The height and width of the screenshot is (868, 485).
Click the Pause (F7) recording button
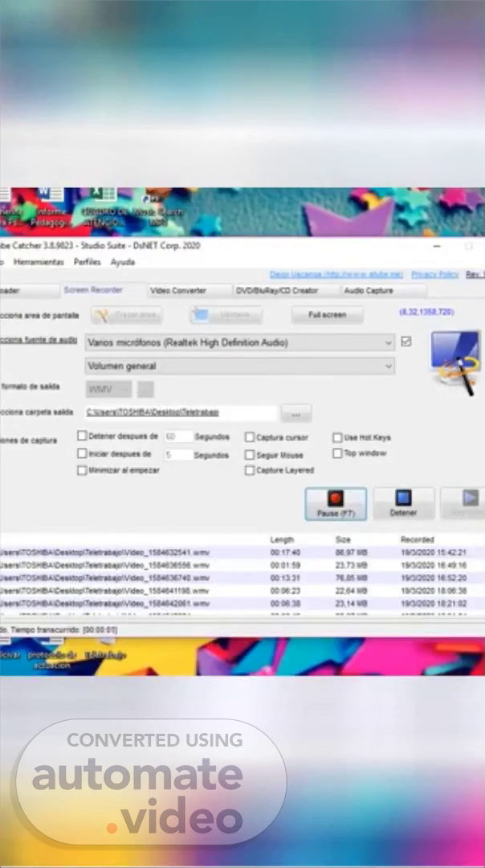click(336, 504)
